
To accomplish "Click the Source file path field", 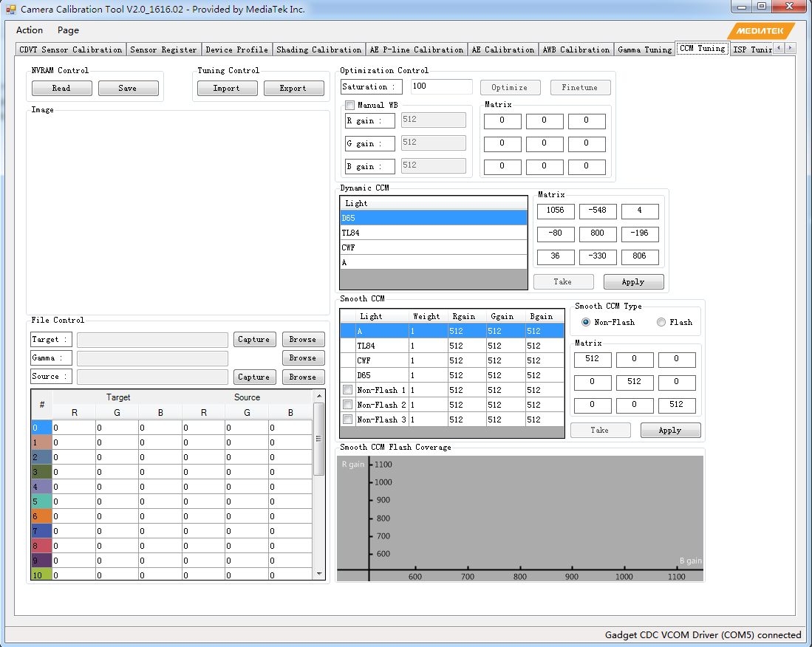I will click(152, 377).
